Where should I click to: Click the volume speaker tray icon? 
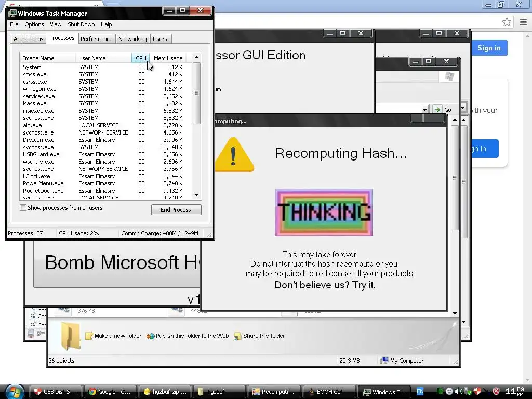point(458,391)
